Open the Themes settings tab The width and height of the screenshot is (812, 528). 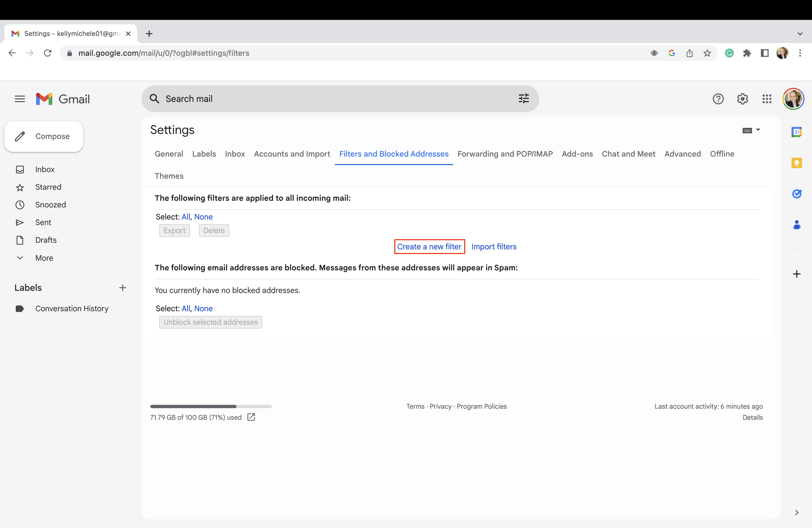[169, 176]
